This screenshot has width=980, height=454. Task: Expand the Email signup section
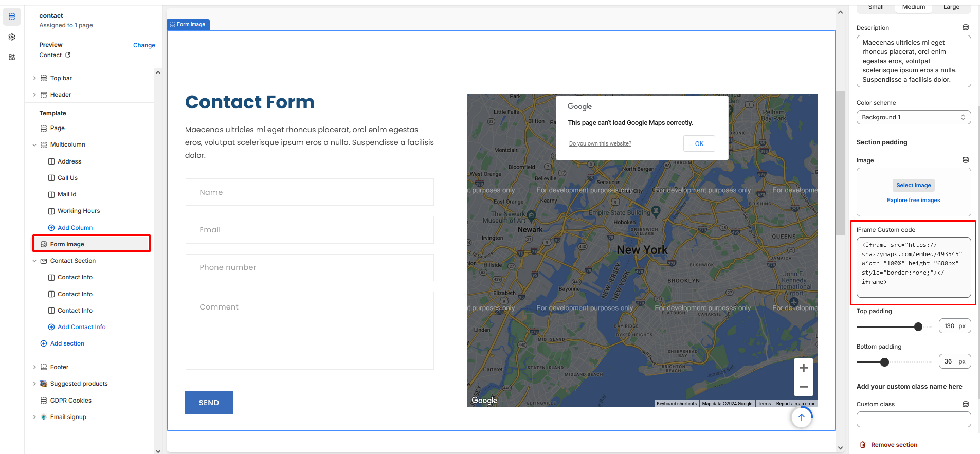pyautogui.click(x=34, y=417)
